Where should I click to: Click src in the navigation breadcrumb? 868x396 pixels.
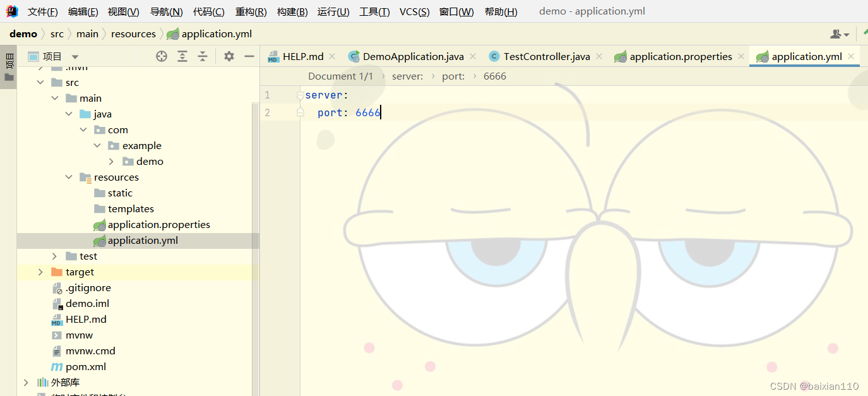[57, 34]
